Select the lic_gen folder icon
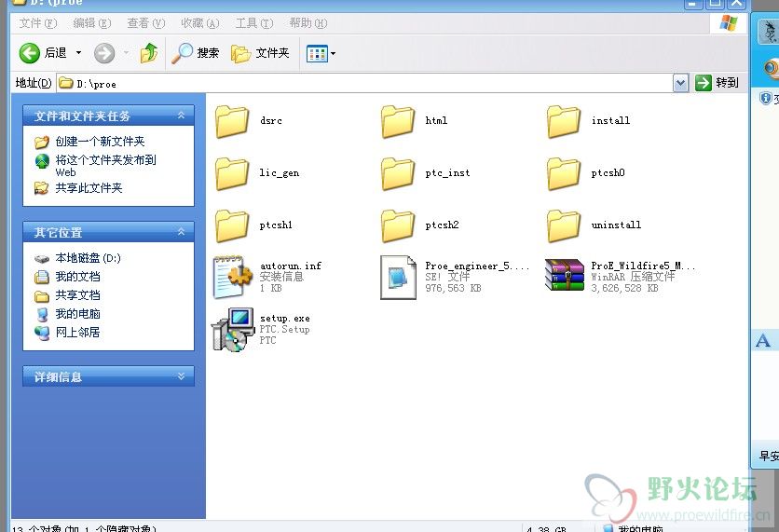This screenshot has height=532, width=779. [x=232, y=173]
